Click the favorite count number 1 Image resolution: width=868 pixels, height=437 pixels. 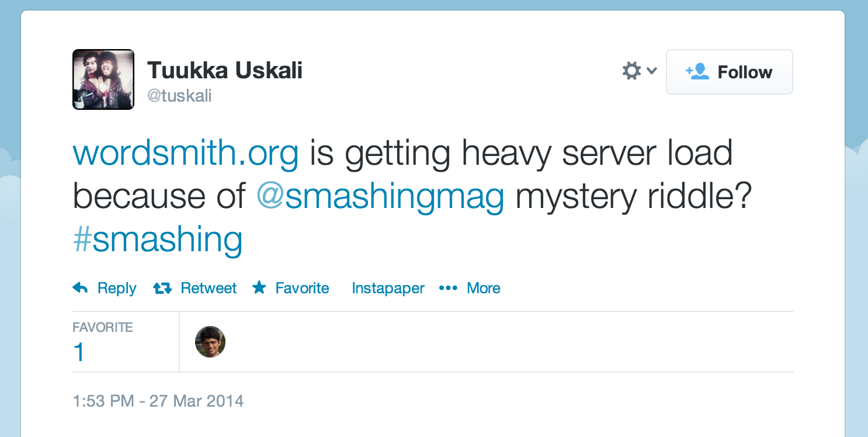click(79, 353)
